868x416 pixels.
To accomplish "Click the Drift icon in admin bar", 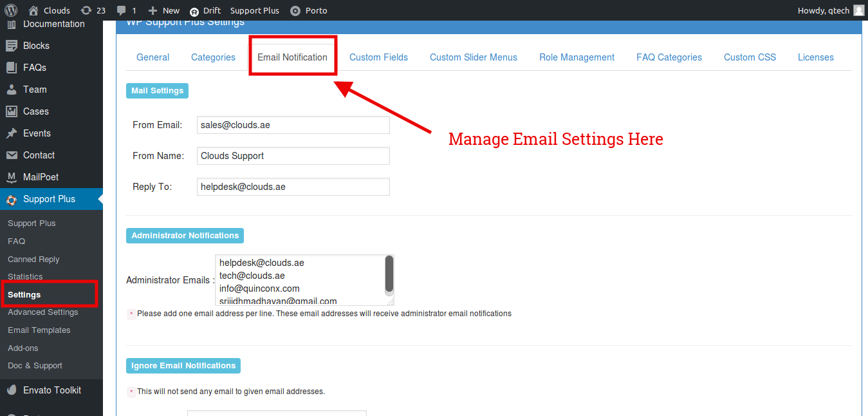I will click(x=194, y=11).
